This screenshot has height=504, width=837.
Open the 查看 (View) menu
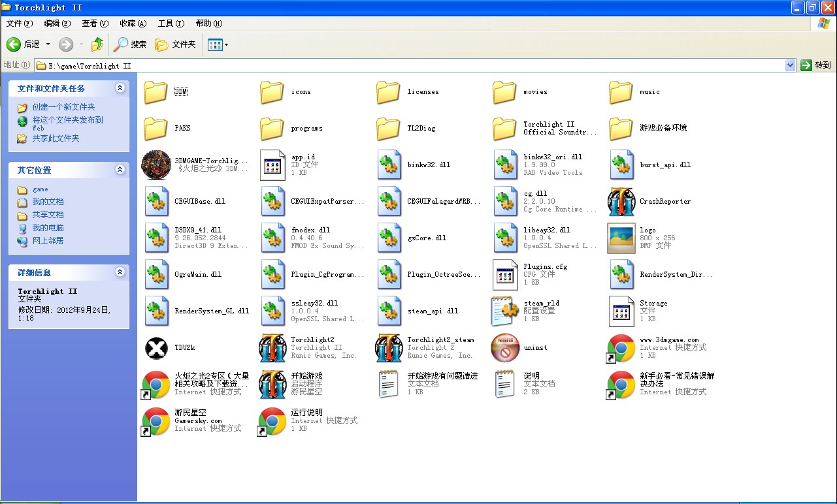[95, 24]
